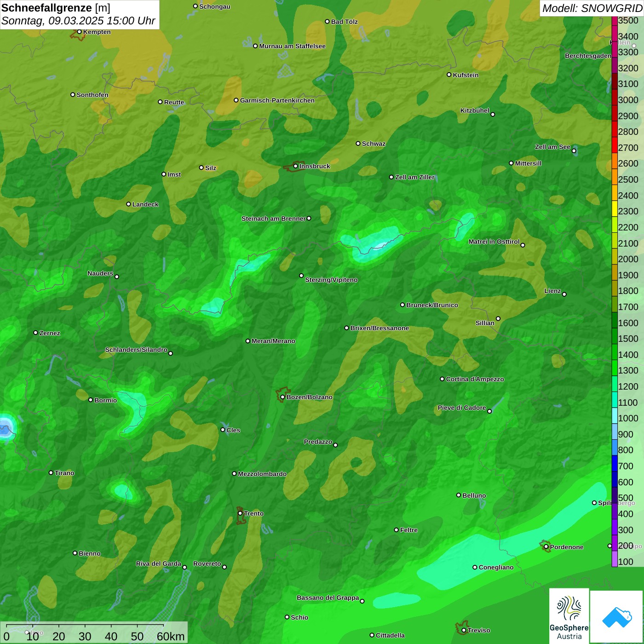The image size is (644, 644).
Task: Click the Trento city marker dot
Action: [x=240, y=513]
